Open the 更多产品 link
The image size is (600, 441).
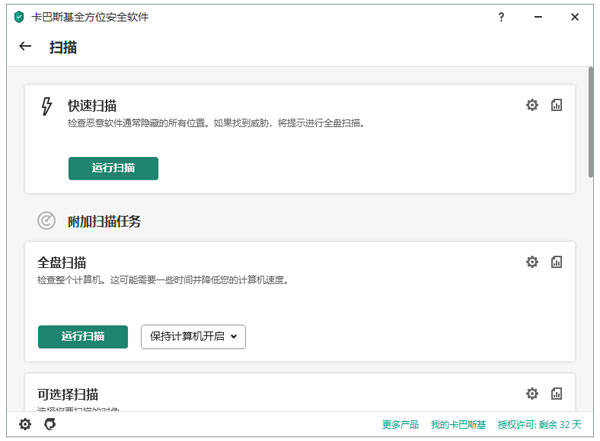tap(400, 425)
